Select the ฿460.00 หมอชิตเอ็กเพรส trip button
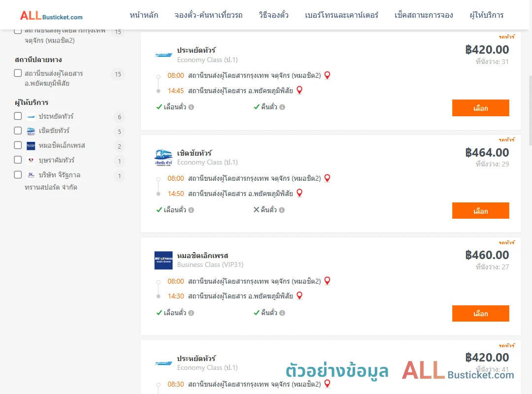The height and width of the screenshot is (394, 532). pos(480,314)
